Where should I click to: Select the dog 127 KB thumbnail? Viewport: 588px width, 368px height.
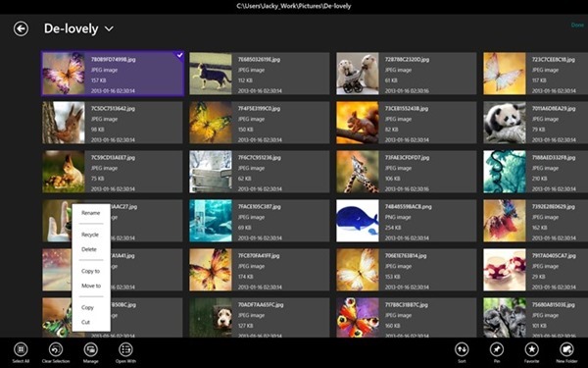211,318
